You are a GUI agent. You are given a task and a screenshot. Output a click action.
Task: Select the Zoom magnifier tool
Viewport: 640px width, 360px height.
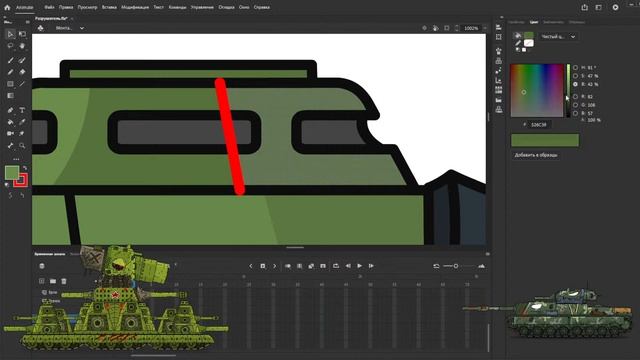coord(22,146)
